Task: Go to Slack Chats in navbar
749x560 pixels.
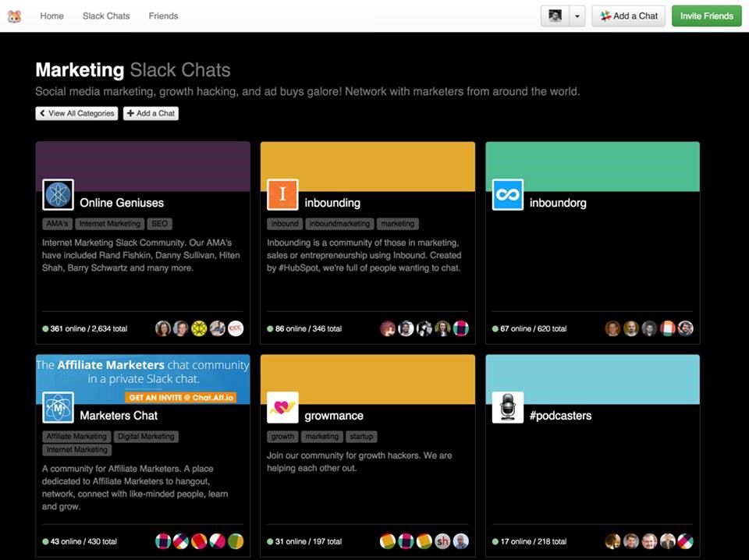Action: coord(106,16)
